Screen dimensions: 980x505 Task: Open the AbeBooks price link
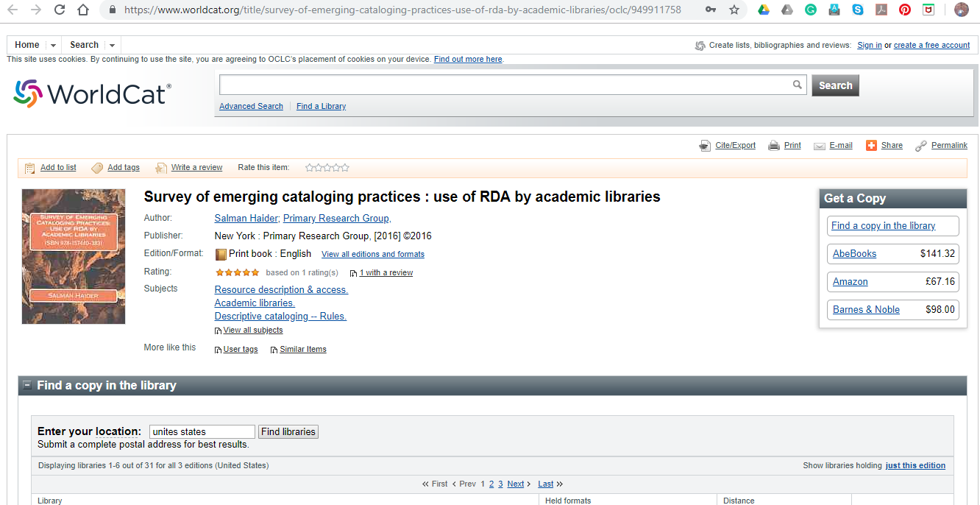[856, 253]
